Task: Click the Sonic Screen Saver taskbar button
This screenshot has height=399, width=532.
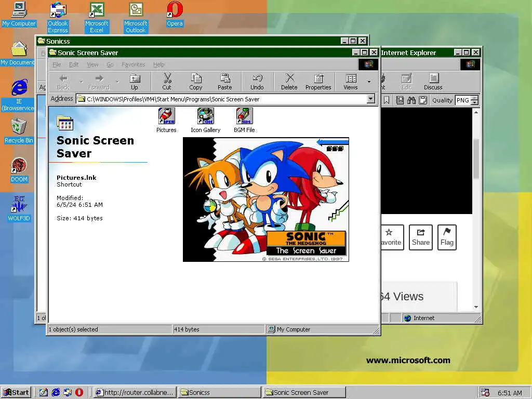Action: click(304, 392)
